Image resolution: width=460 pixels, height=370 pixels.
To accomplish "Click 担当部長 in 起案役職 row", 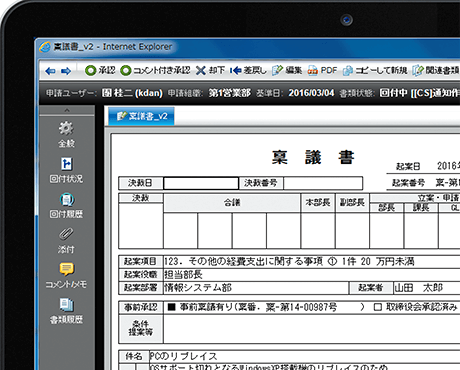I will (183, 275).
